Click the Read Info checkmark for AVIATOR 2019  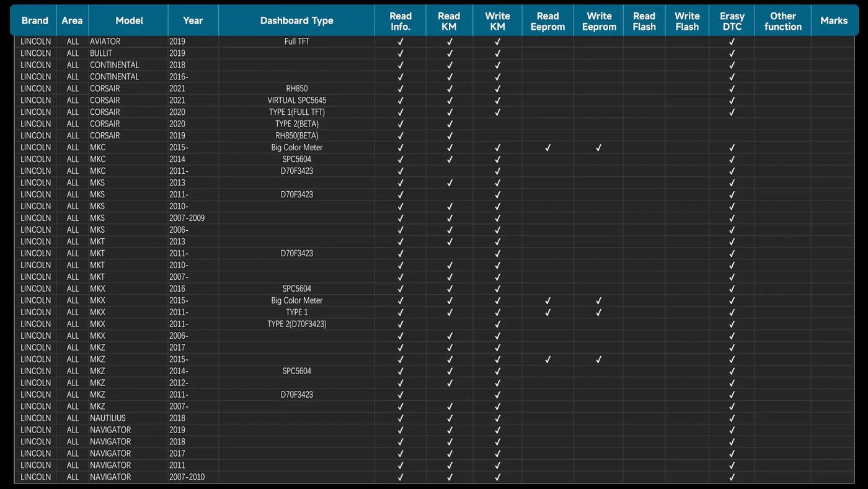tap(401, 42)
